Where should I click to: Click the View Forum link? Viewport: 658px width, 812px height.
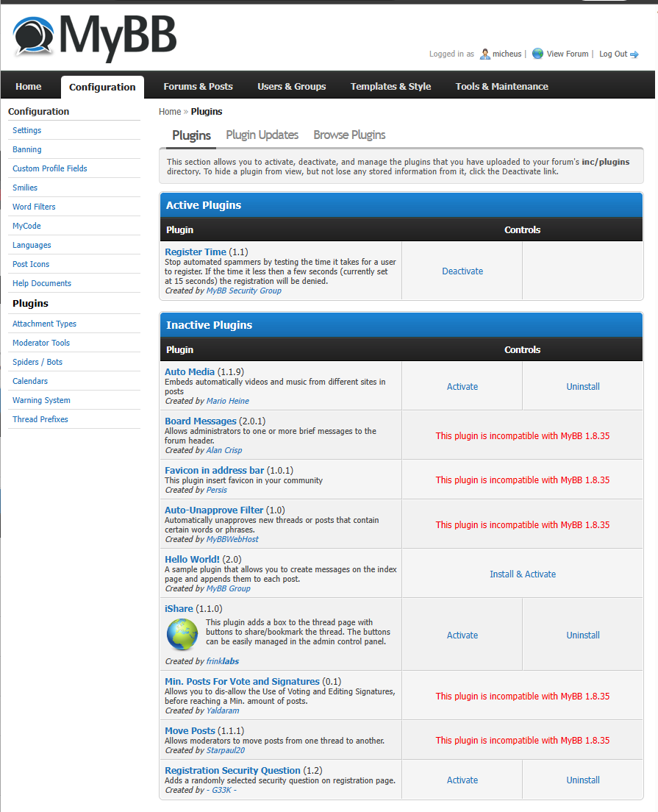(568, 54)
